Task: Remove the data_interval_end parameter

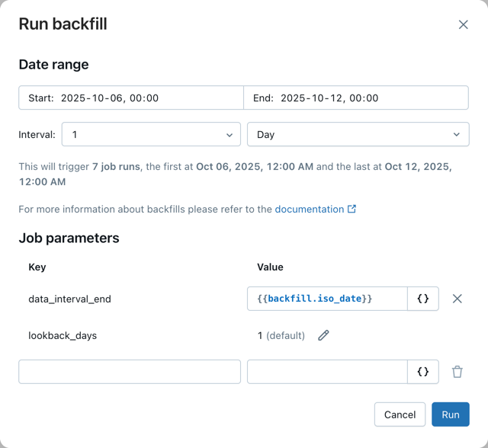Action: [x=457, y=299]
